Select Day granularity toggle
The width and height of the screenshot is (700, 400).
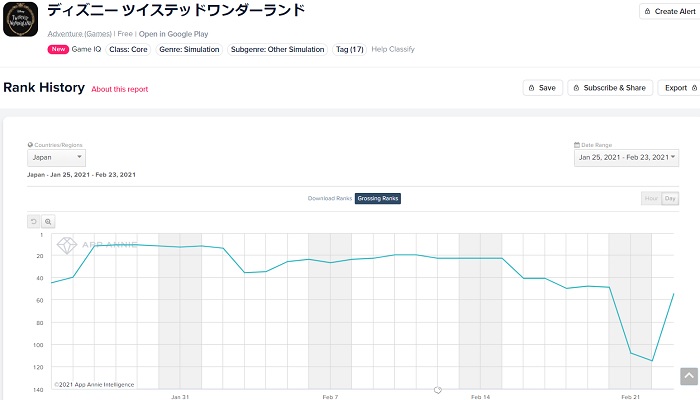[670, 198]
